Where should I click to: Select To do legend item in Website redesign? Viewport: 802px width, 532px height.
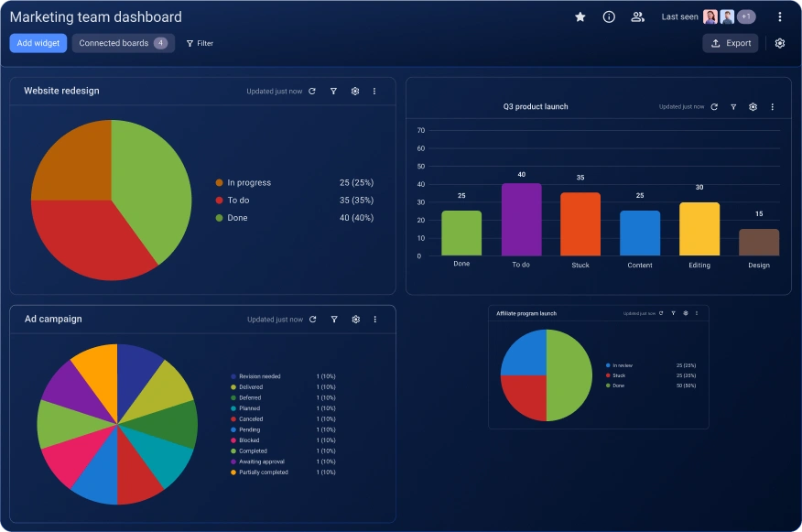pos(294,200)
